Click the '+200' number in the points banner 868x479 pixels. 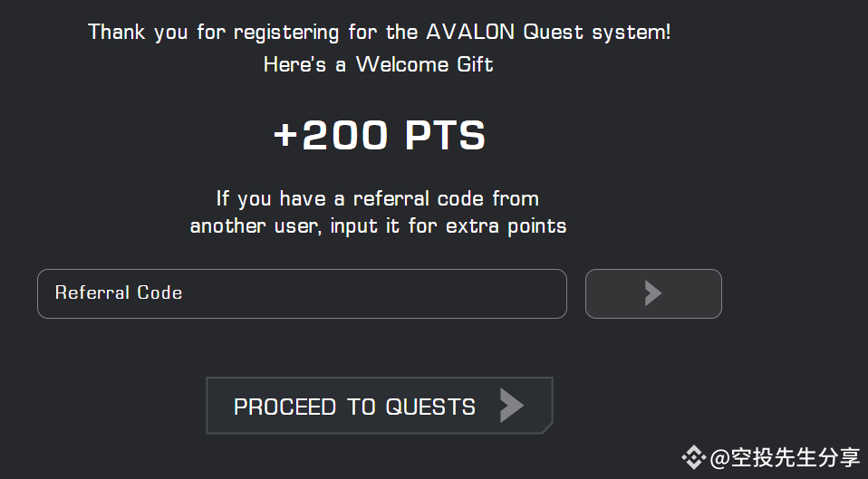tap(331, 135)
